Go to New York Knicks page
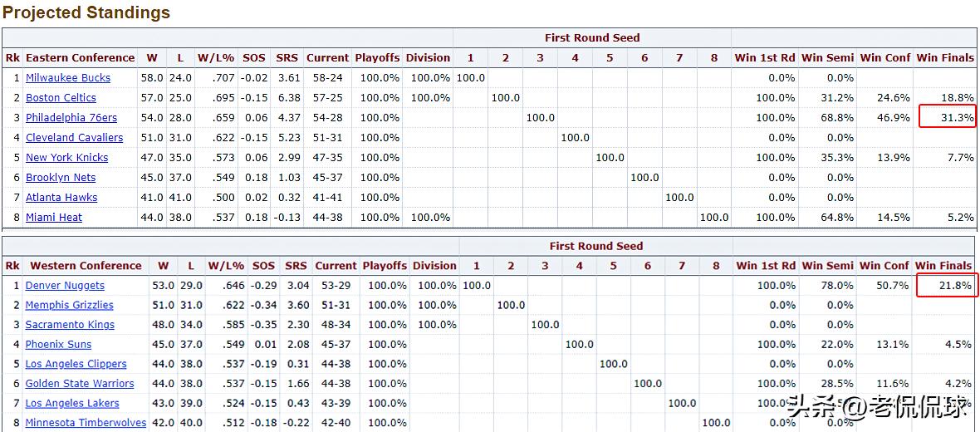 (x=66, y=158)
